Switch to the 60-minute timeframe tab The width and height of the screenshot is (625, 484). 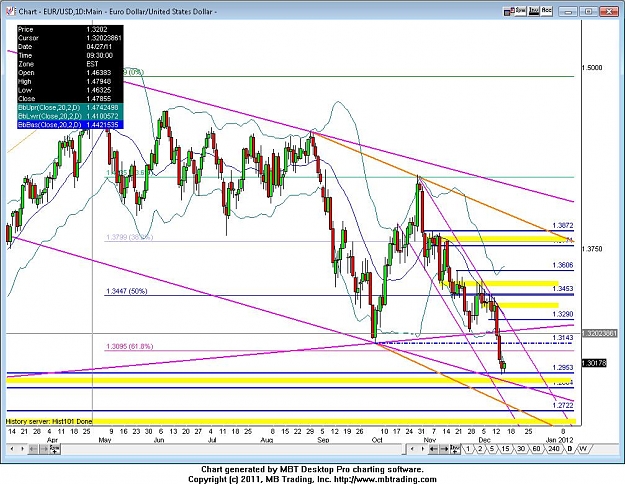[x=536, y=449]
